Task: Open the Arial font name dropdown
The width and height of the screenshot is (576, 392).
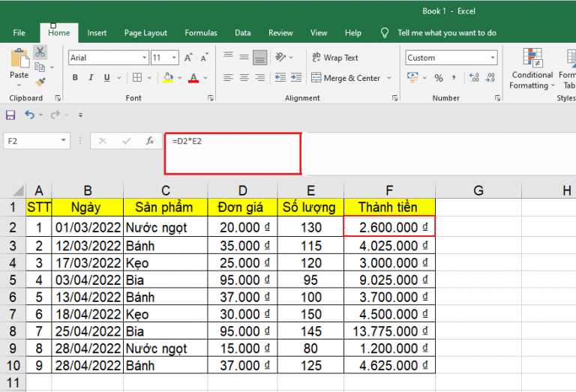Action: pyautogui.click(x=144, y=58)
